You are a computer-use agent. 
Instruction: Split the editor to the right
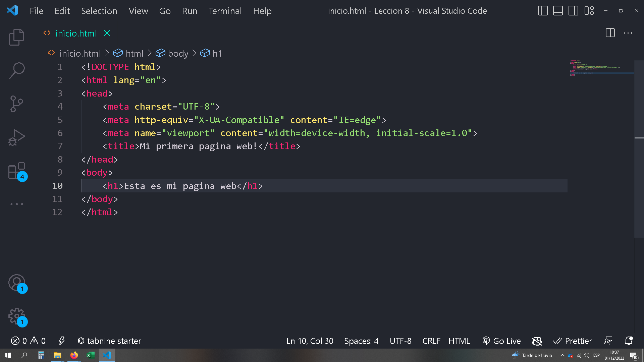coord(610,33)
